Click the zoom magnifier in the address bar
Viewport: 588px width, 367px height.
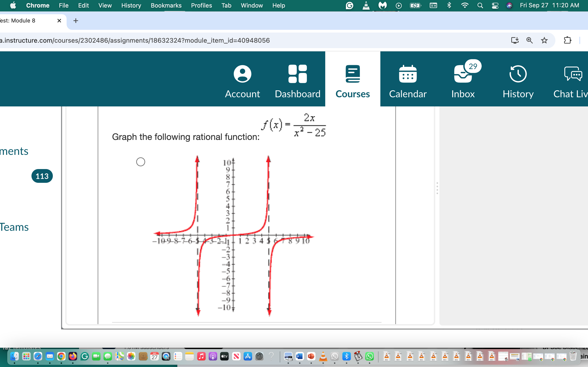tap(529, 40)
